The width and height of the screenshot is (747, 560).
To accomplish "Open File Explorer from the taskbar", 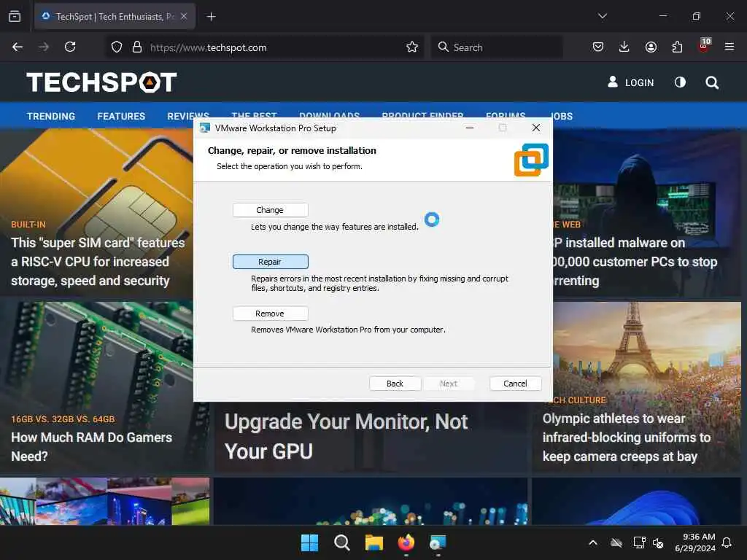I will click(x=374, y=542).
